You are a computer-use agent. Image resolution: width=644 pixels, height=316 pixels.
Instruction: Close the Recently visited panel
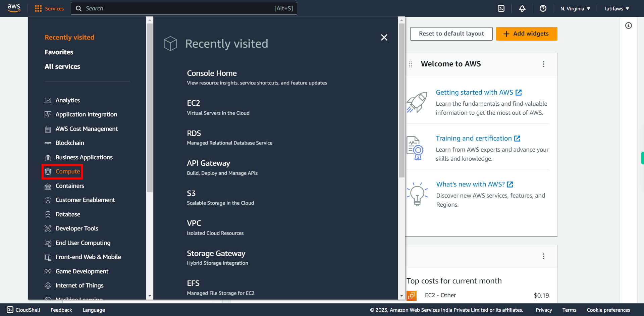pyautogui.click(x=384, y=37)
